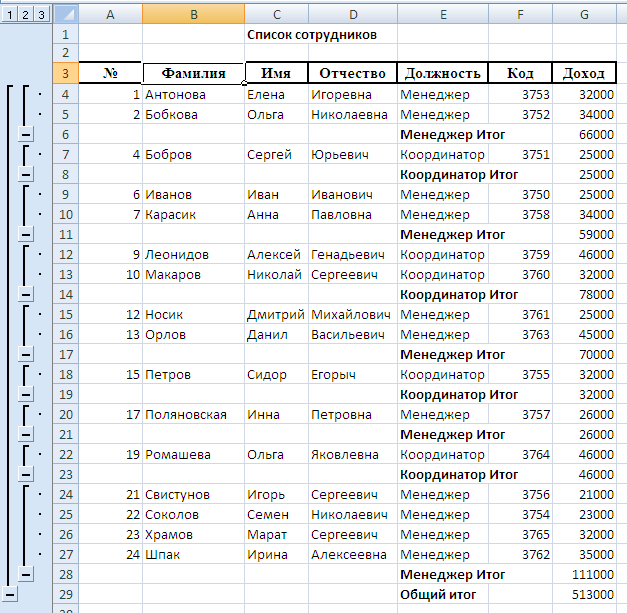Image resolution: width=627 pixels, height=613 pixels.
Task: Click cell with surname 'Антонова'
Action: tap(194, 95)
